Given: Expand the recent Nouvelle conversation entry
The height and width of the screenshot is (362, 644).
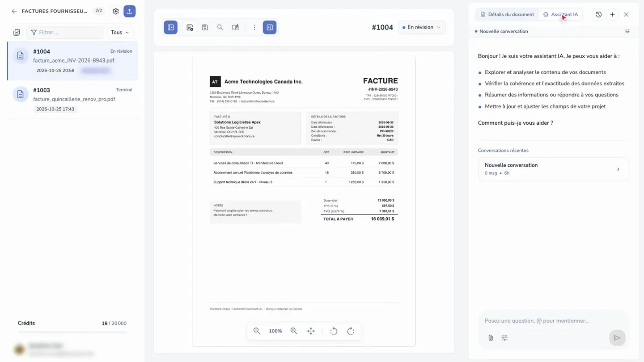Looking at the screenshot, I should pos(553,169).
